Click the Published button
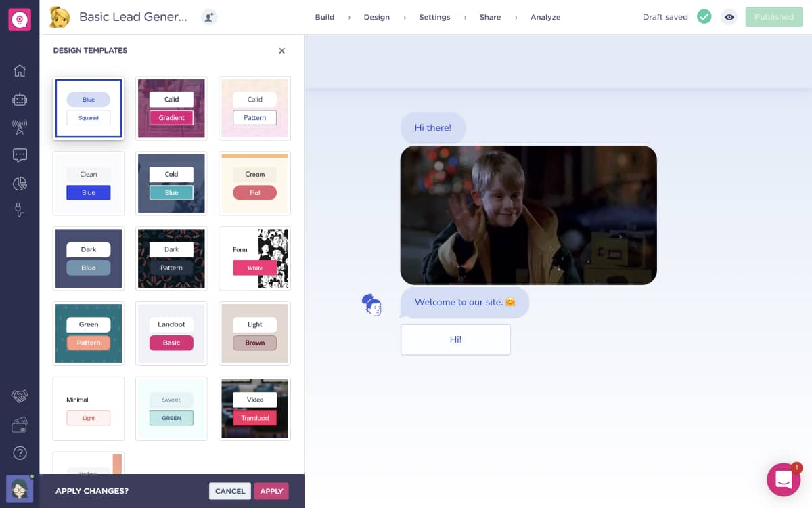The height and width of the screenshot is (508, 812). pos(773,17)
